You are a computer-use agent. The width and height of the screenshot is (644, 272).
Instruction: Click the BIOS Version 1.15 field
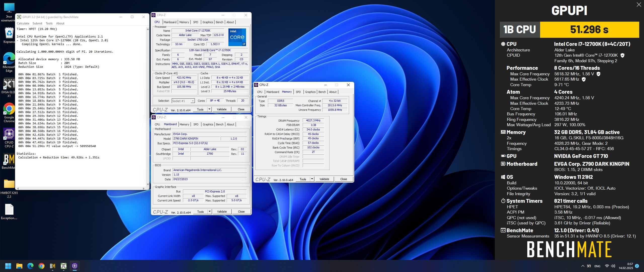click(x=210, y=175)
